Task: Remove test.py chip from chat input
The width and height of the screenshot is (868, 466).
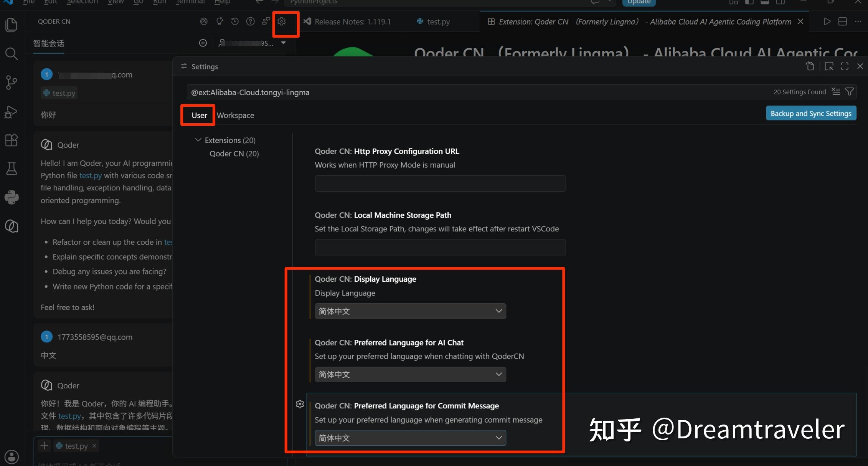Action: tap(94, 445)
